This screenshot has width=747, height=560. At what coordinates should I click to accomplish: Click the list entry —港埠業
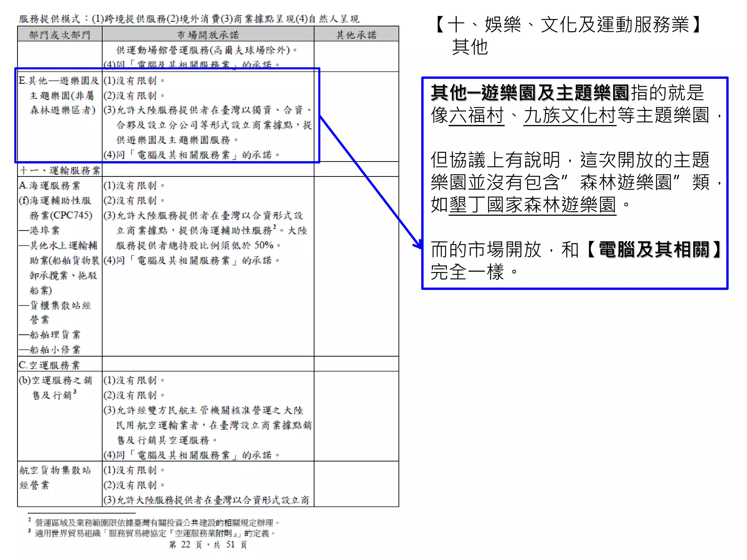[39, 230]
